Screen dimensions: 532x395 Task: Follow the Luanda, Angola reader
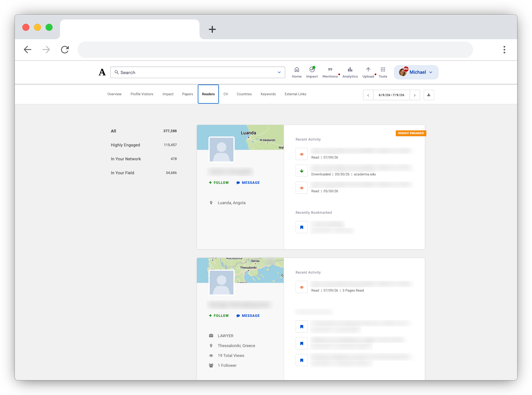tap(219, 183)
